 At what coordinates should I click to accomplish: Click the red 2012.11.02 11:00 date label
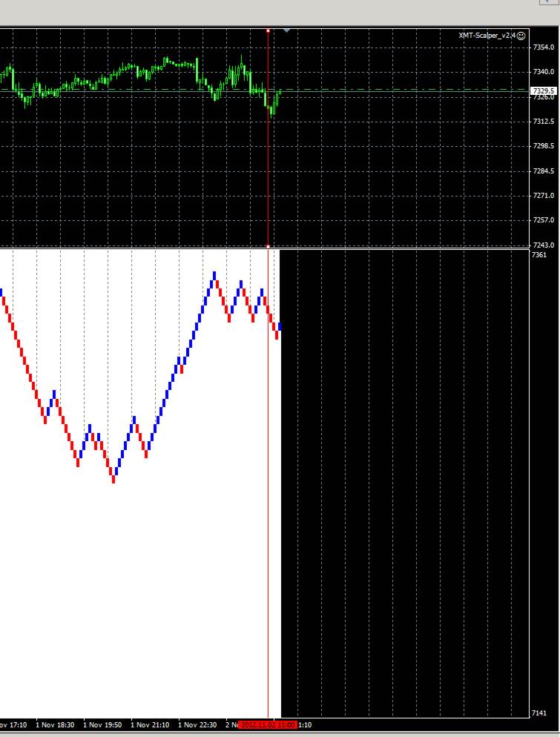pyautogui.click(x=268, y=725)
